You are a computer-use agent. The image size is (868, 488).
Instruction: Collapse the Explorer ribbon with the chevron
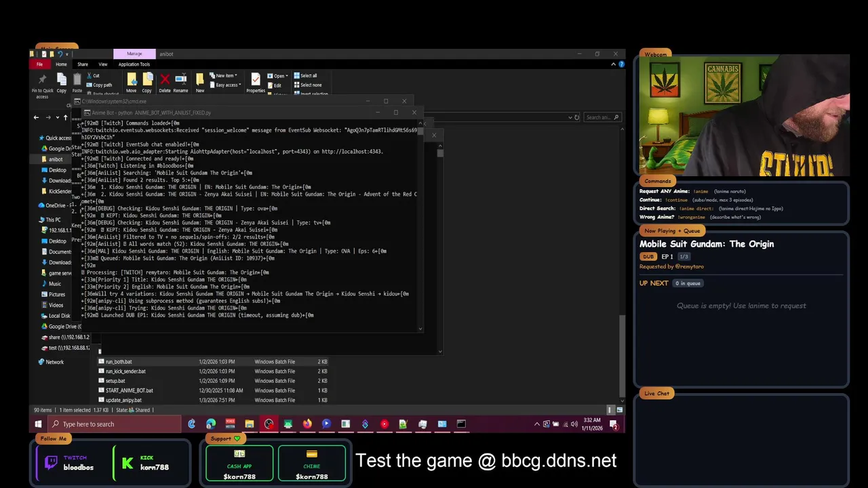613,64
